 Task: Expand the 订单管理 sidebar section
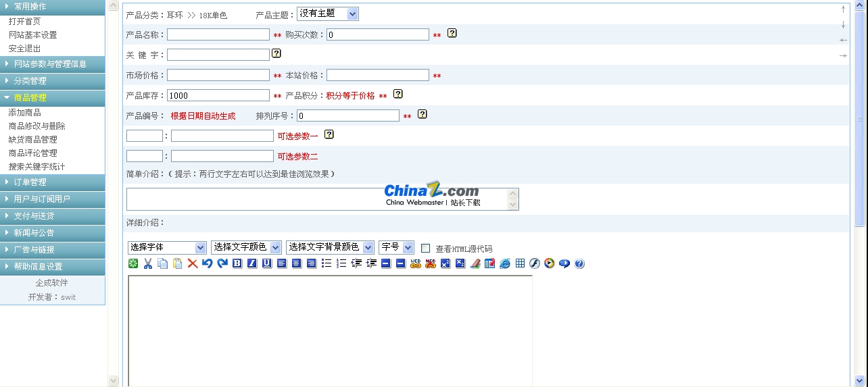pos(53,182)
